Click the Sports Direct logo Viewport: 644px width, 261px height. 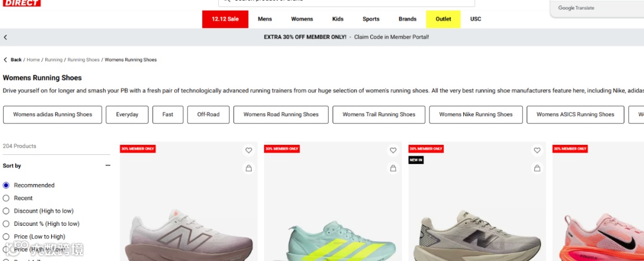pos(21,3)
